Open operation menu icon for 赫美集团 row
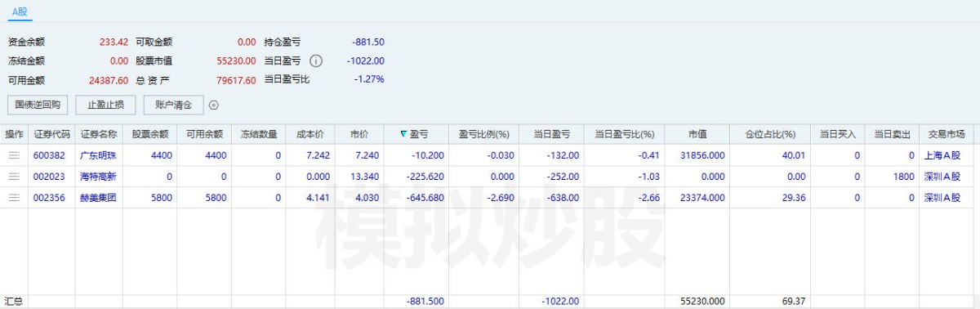Image resolution: width=980 pixels, height=309 pixels. coord(14,198)
